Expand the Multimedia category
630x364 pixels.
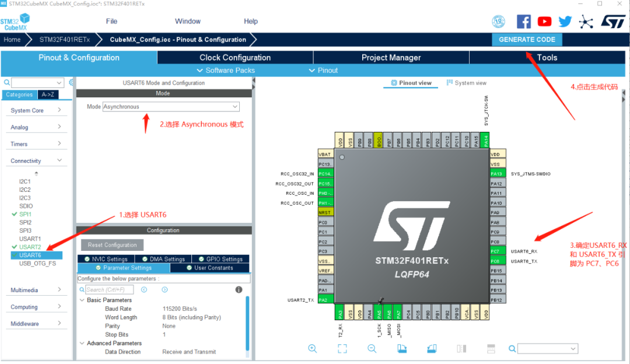(x=36, y=290)
